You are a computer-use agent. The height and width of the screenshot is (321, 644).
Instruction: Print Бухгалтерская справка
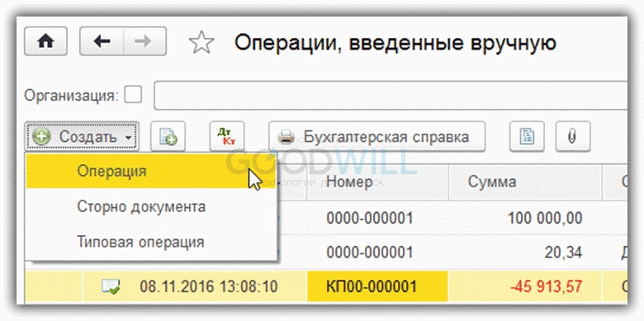(377, 136)
